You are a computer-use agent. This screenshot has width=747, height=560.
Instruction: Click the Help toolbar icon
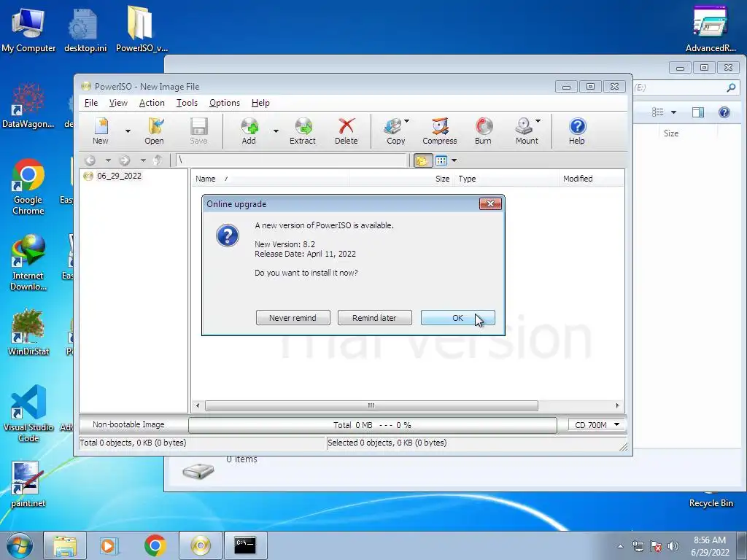pos(577,131)
